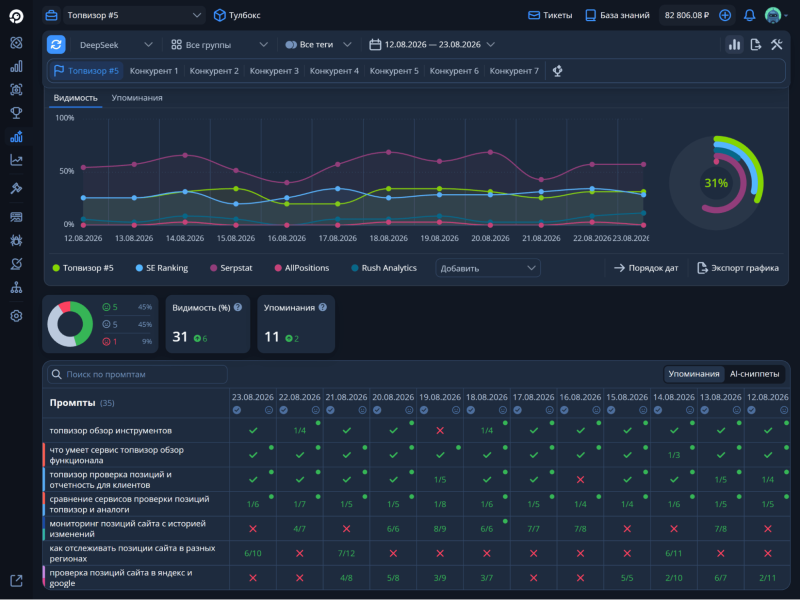Open the Тикеты link

550,15
